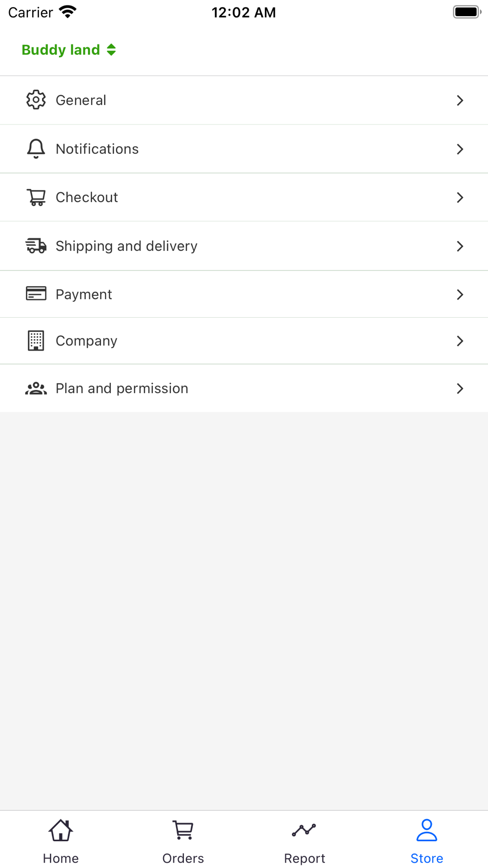Tap the Checkout cart icon
This screenshot has width=488, height=868.
point(36,197)
